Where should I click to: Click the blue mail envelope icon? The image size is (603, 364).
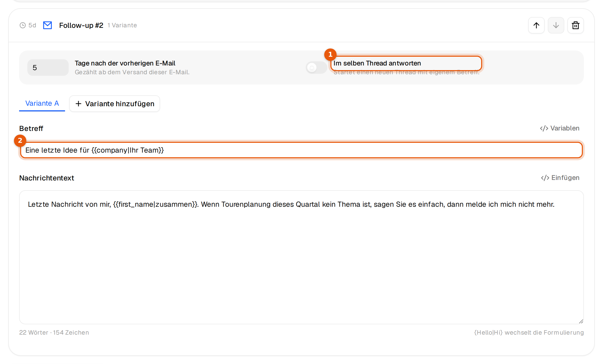(x=47, y=25)
